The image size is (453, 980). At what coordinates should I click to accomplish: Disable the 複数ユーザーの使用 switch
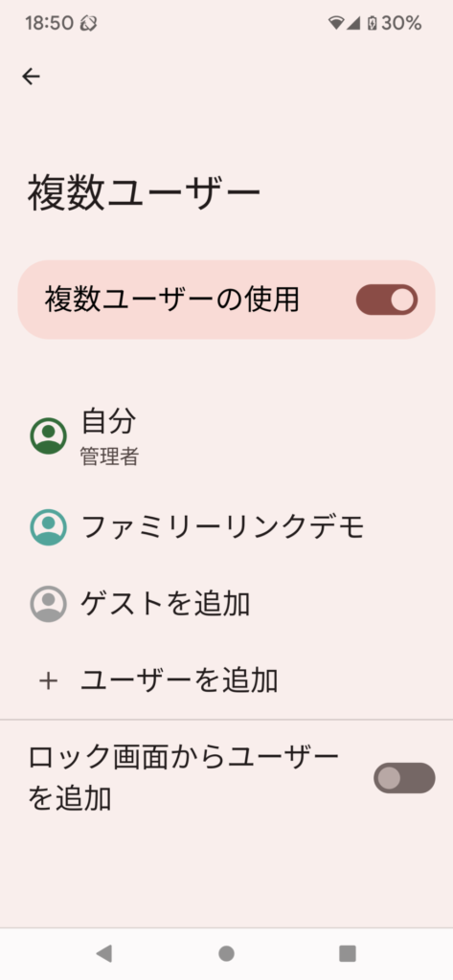pyautogui.click(x=387, y=300)
